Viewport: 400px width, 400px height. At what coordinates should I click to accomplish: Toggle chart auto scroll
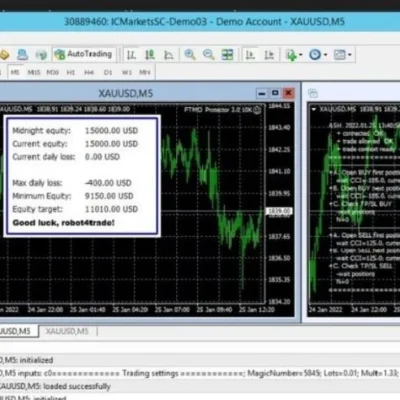tap(250, 54)
